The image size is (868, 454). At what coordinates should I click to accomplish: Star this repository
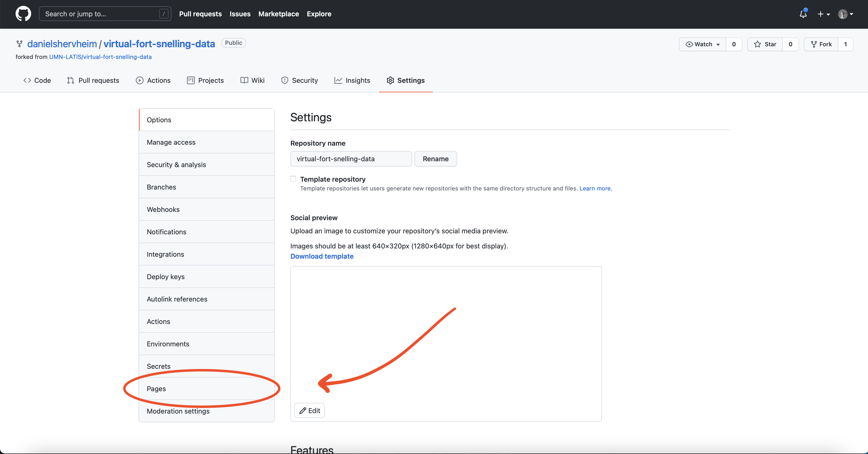[765, 44]
